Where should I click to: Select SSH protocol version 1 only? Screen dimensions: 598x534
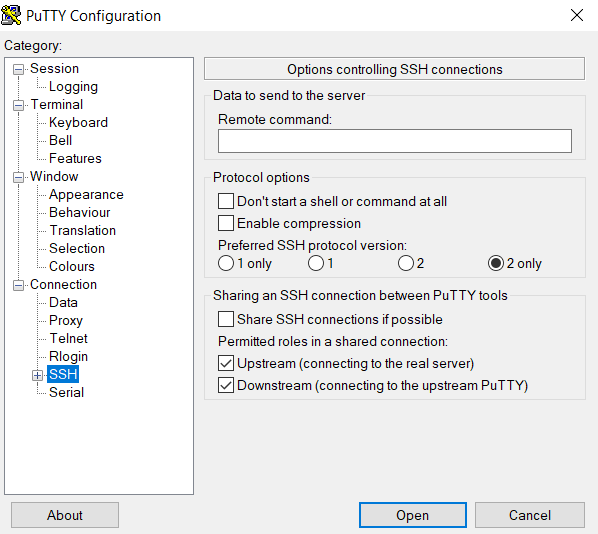(226, 263)
